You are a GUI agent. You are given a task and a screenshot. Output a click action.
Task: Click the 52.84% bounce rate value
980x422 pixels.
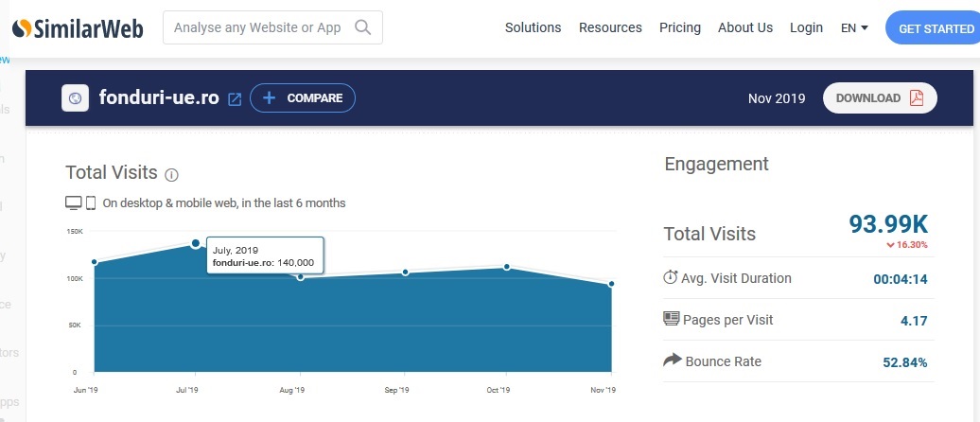point(905,362)
